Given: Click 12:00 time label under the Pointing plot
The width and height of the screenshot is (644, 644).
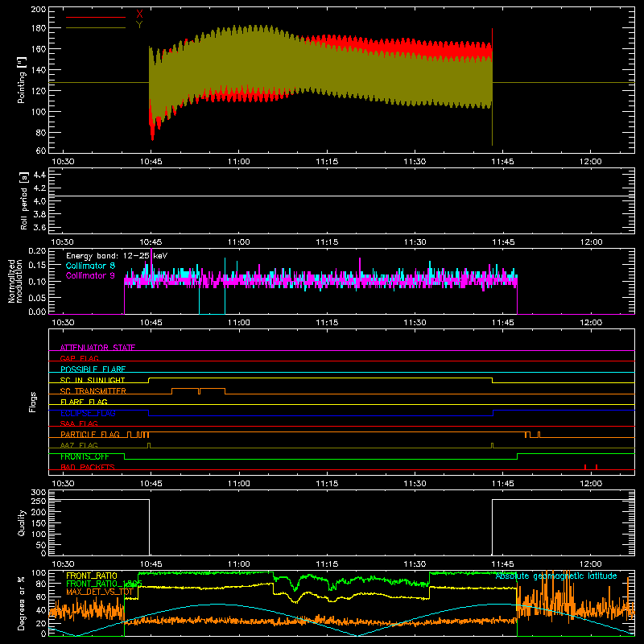Looking at the screenshot, I should pyautogui.click(x=591, y=162).
